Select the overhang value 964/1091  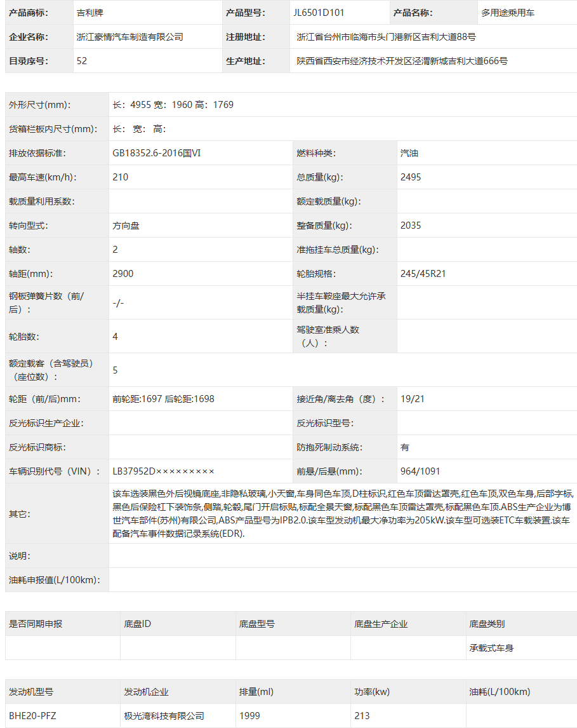pyautogui.click(x=420, y=471)
